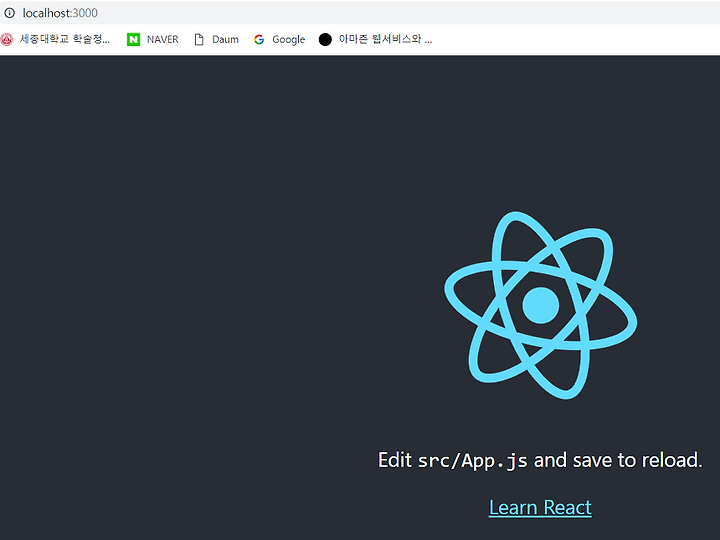Click the green NAVER bookmark icon
Viewport: 720px width, 540px height.
click(x=133, y=39)
